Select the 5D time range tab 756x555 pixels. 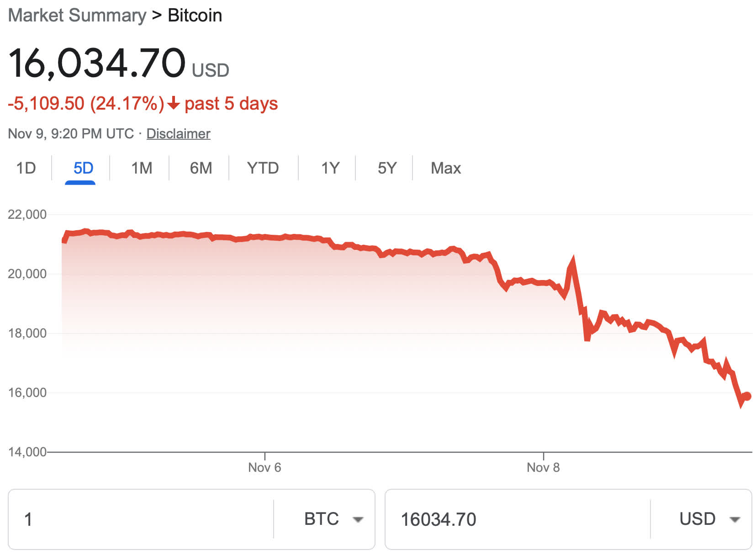click(83, 168)
